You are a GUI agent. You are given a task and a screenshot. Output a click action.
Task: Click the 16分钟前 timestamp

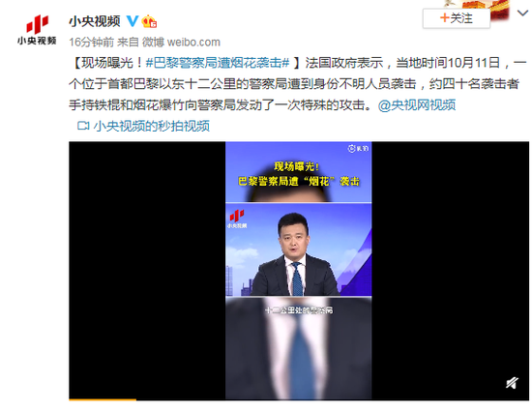click(91, 42)
